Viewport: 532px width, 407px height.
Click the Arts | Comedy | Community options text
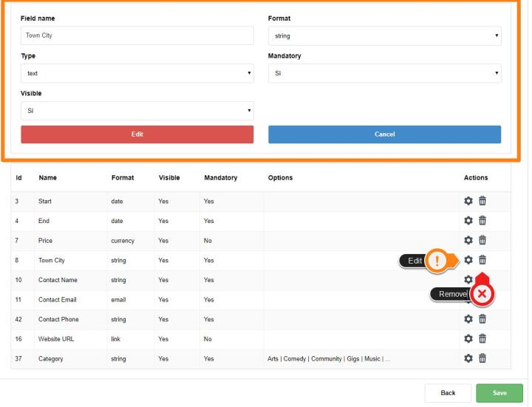(x=328, y=358)
